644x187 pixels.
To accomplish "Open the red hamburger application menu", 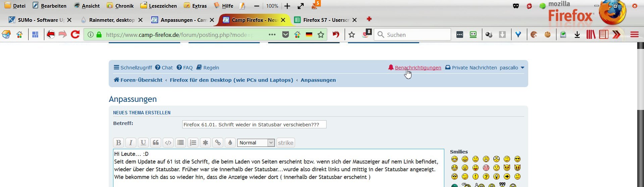I will tap(634, 35).
